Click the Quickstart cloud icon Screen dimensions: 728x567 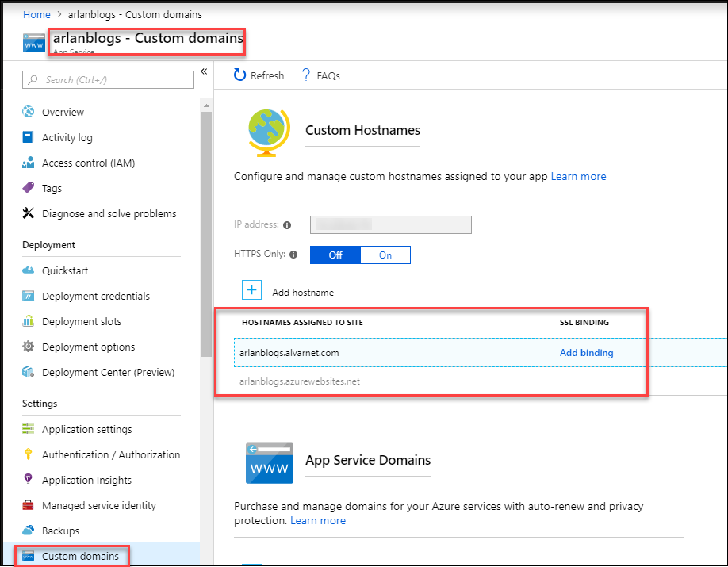click(29, 270)
